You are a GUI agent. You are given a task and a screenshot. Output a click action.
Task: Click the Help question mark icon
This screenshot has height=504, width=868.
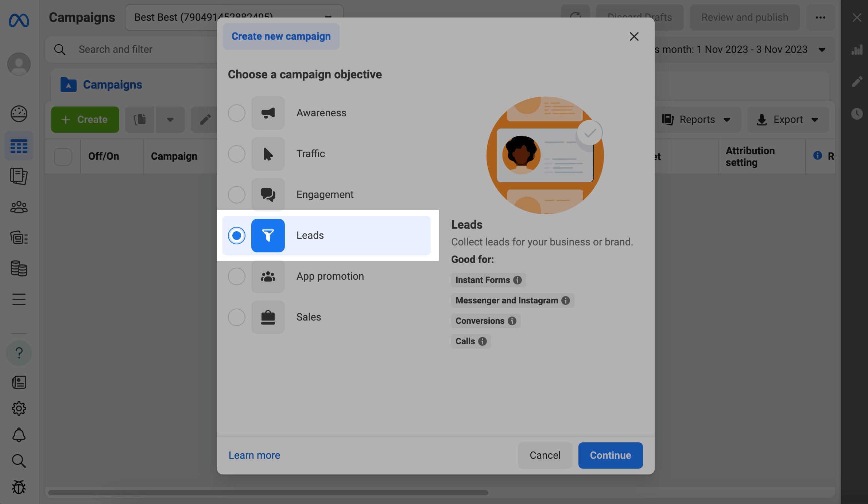pos(19,353)
